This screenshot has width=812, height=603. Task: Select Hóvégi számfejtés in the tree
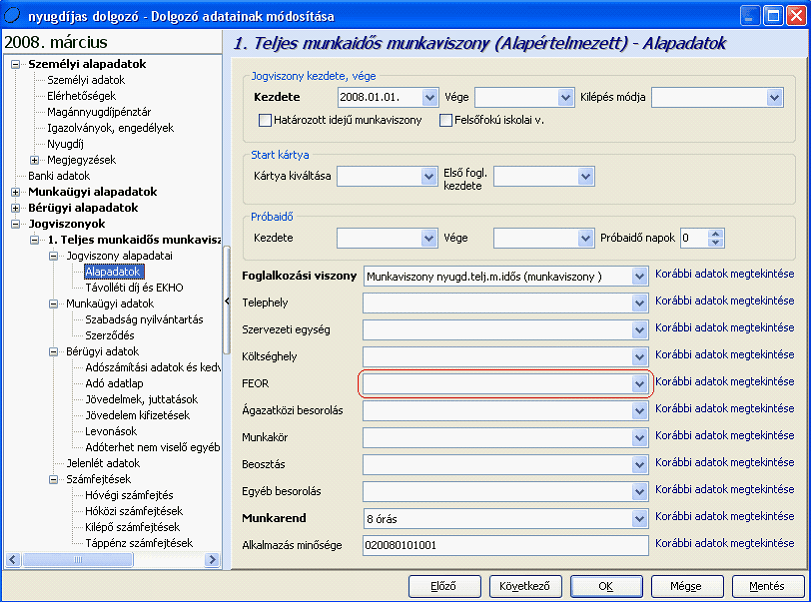129,495
